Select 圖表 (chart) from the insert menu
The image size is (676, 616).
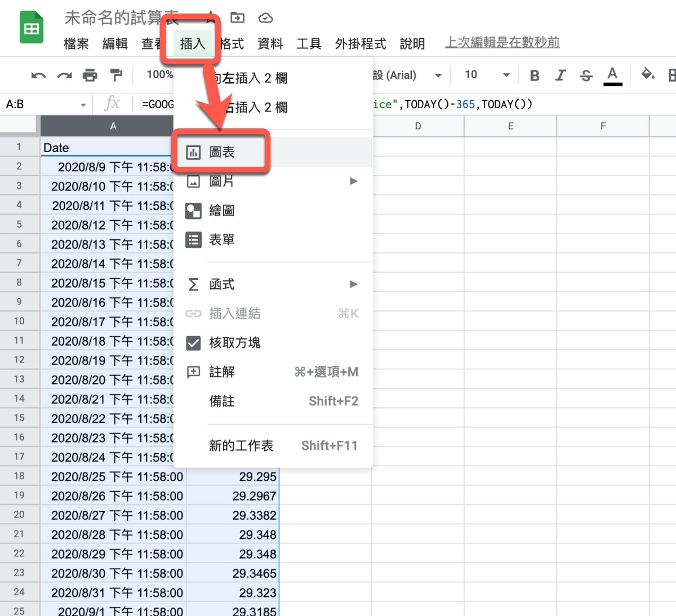(273, 152)
